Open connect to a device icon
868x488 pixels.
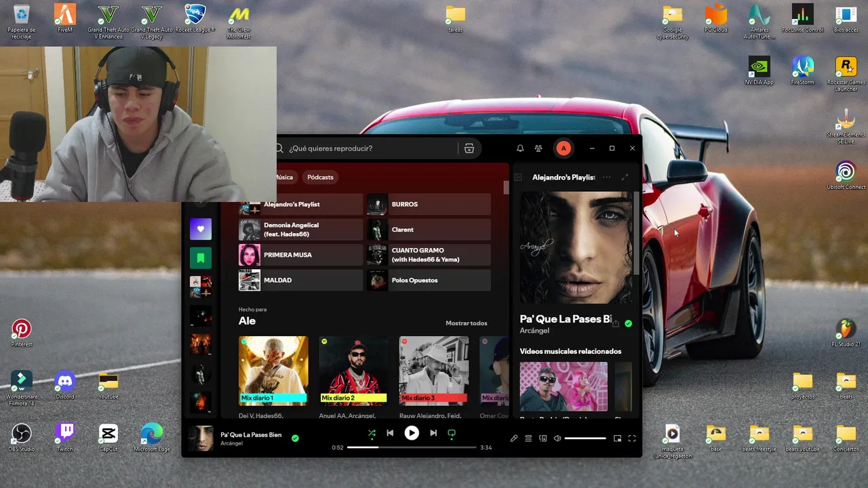pyautogui.click(x=542, y=439)
